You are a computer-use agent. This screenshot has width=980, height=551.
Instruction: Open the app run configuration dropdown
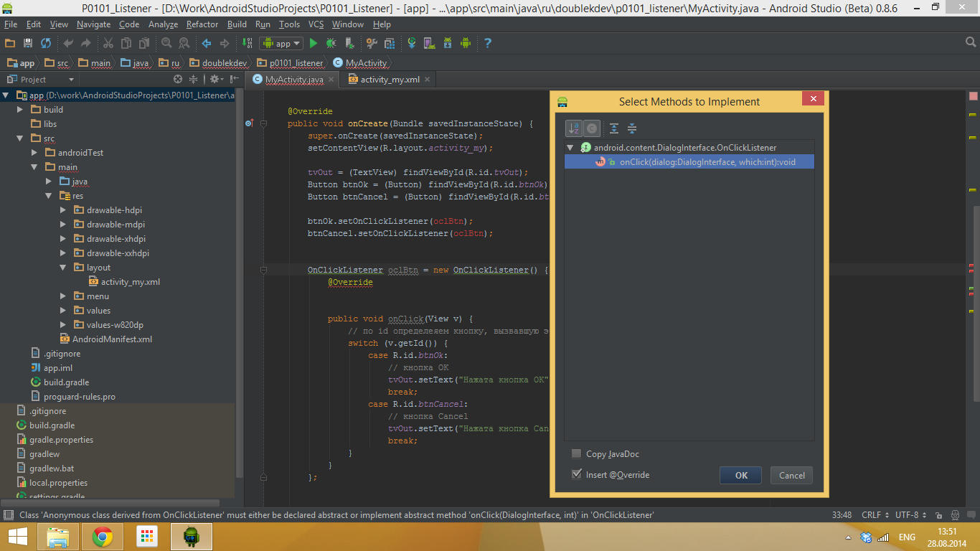click(x=281, y=43)
